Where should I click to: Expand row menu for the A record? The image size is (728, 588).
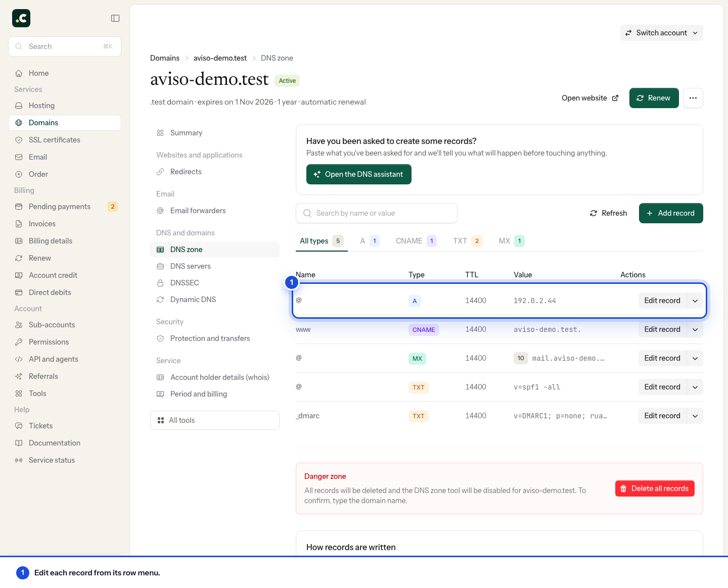695,301
